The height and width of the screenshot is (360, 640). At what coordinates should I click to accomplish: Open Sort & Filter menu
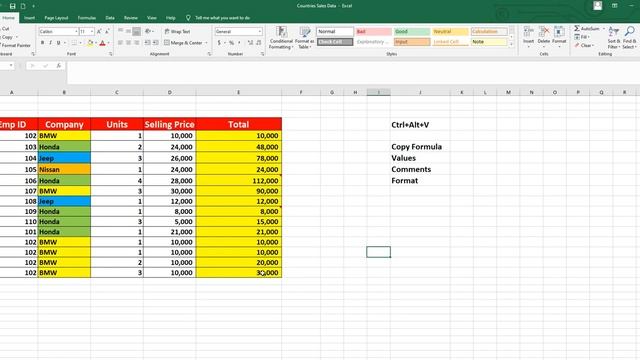[x=613, y=38]
